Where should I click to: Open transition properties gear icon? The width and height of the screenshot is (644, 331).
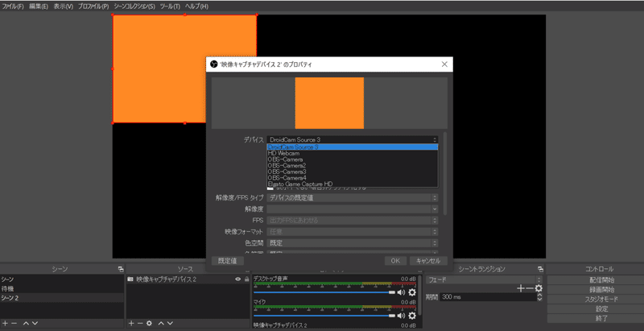539,288
